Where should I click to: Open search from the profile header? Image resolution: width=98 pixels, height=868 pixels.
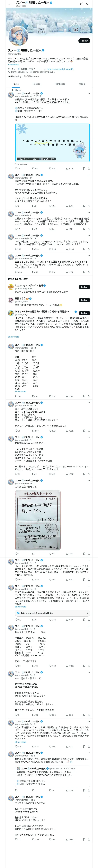88,4
